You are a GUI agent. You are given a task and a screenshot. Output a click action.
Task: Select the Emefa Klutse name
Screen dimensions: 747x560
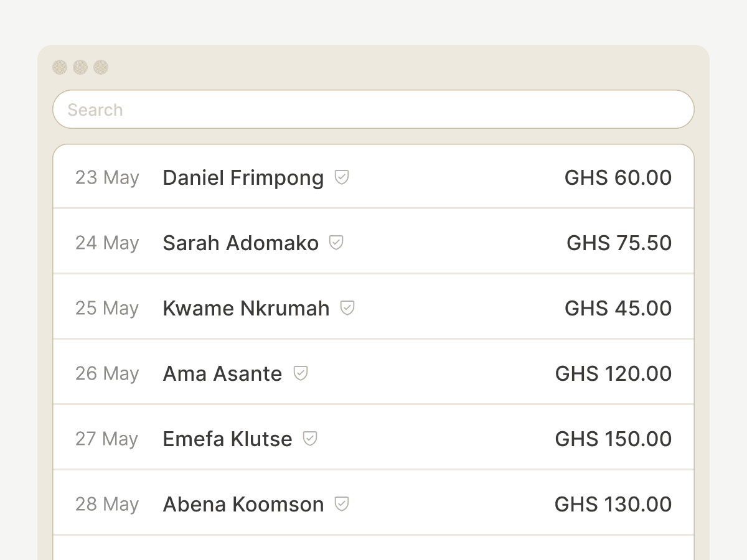(x=228, y=439)
